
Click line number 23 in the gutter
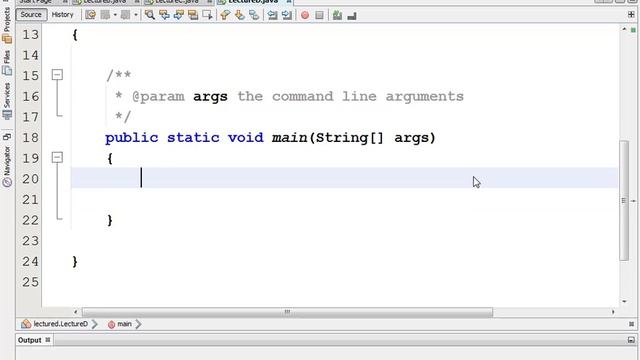[31, 241]
